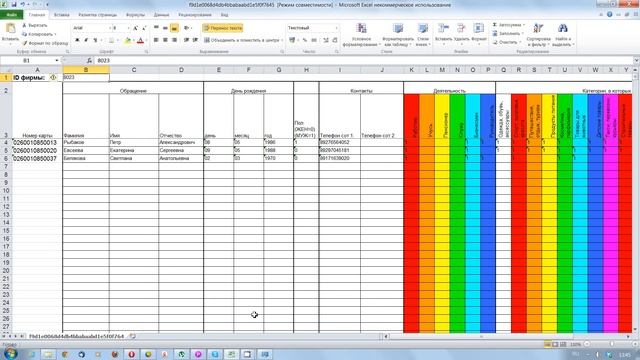Switch to the Данные tab

pos(161,15)
